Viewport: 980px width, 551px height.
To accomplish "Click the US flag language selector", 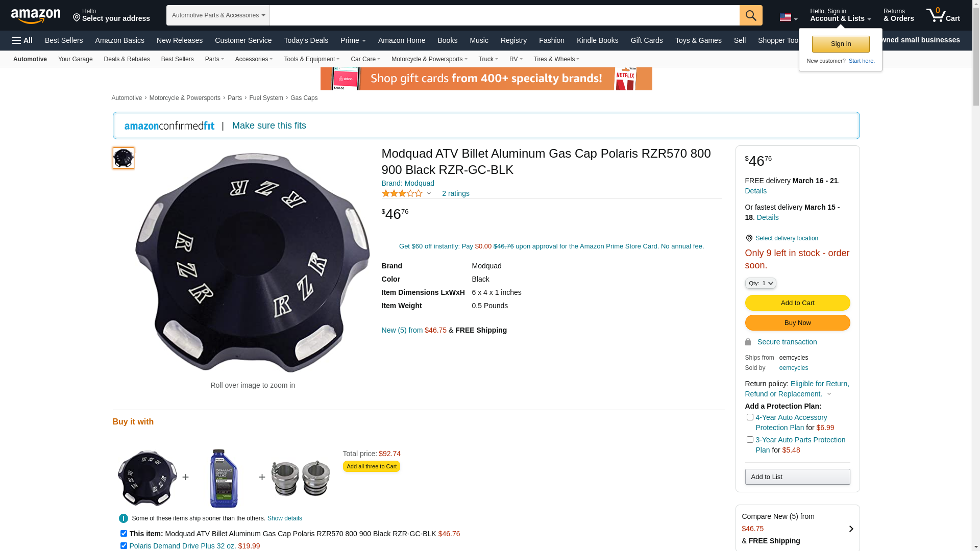I will [788, 17].
